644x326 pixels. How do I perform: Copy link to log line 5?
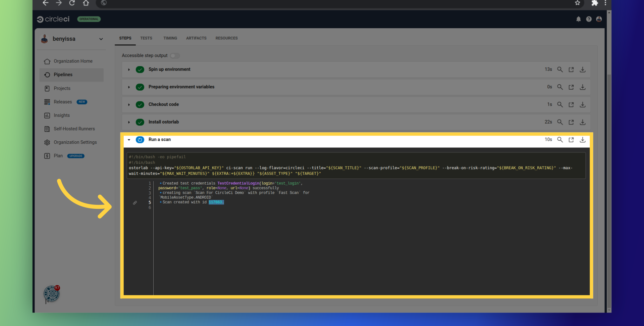click(135, 203)
